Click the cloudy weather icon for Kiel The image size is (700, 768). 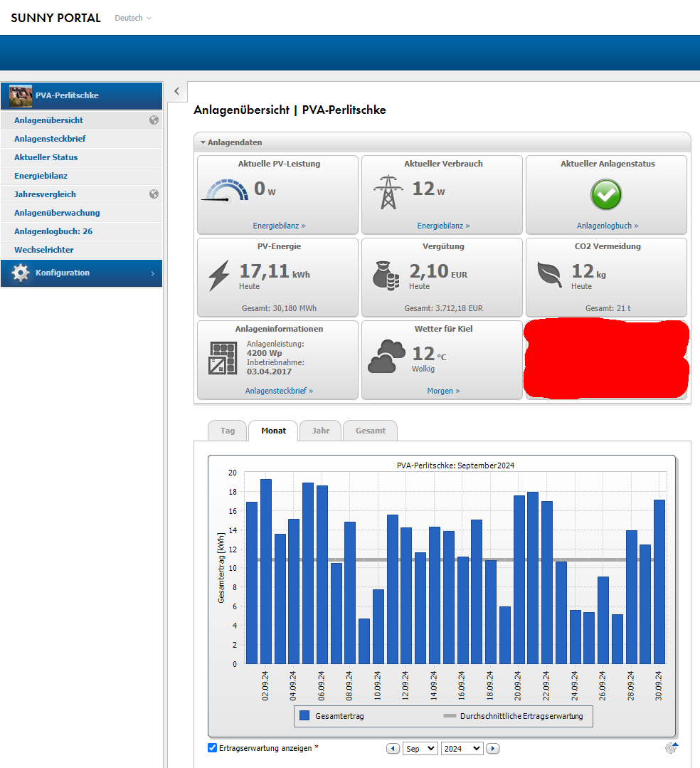(386, 357)
